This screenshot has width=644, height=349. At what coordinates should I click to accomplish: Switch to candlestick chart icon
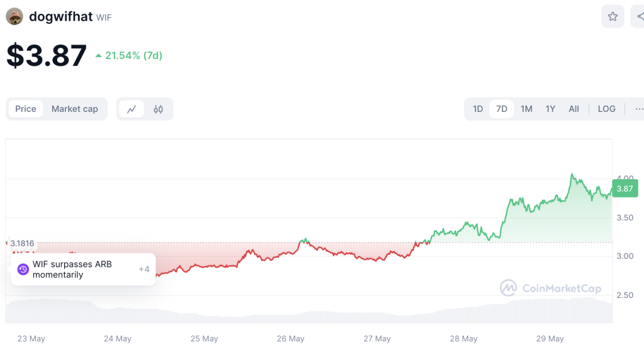158,109
